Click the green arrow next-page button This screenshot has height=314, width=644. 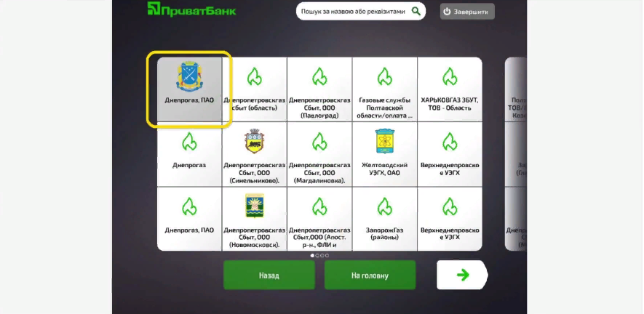click(x=461, y=275)
